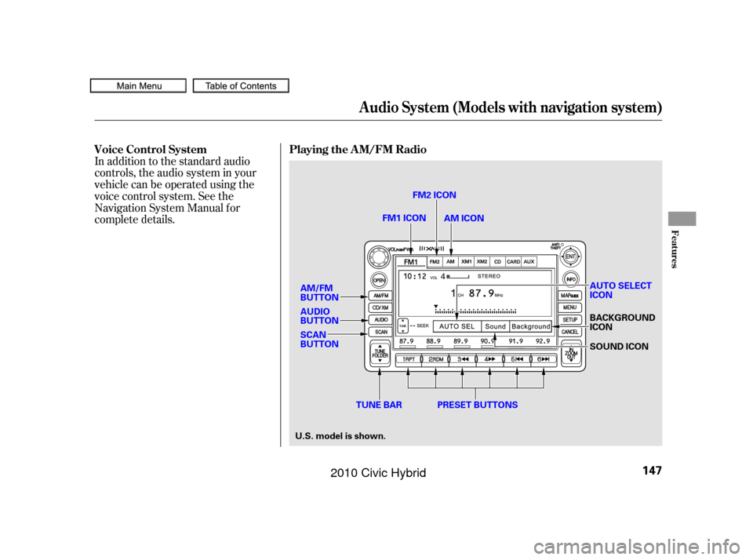Tap the round INFO button
The image size is (753, 560).
pos(570,279)
